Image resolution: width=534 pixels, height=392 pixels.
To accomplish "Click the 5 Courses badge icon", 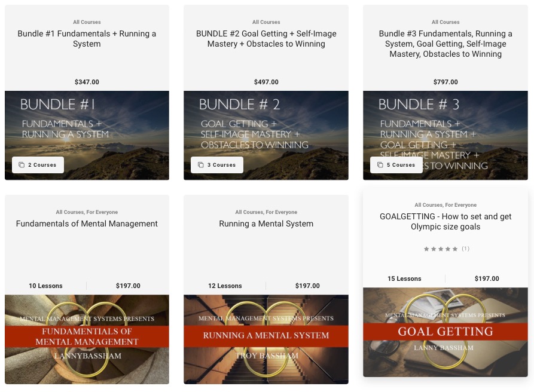I will point(380,165).
